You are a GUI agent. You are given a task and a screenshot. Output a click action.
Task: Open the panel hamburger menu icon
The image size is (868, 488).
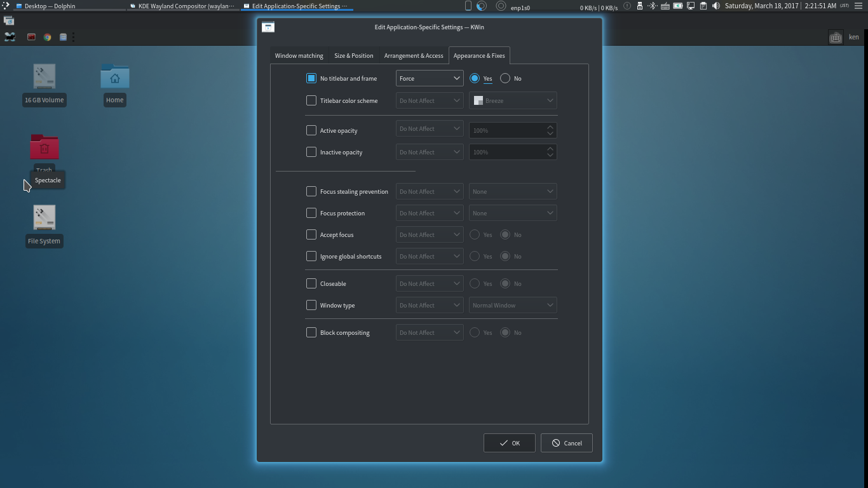(x=858, y=6)
